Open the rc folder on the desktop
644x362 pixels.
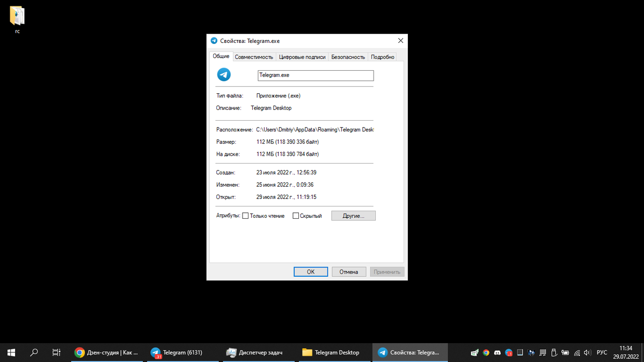click(17, 20)
